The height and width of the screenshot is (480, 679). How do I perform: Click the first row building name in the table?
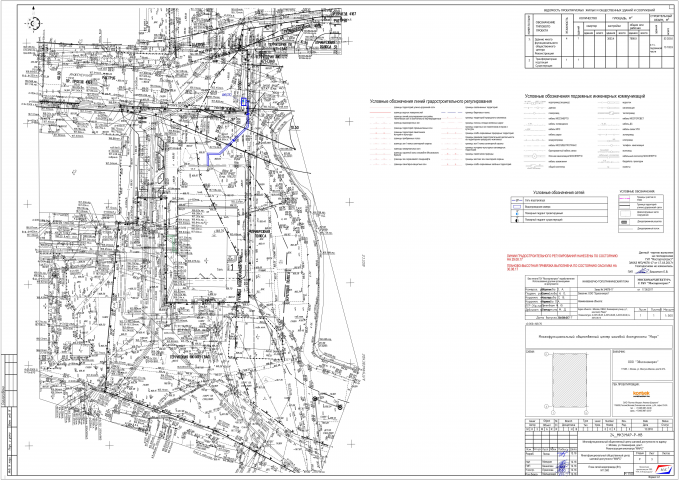(x=544, y=47)
